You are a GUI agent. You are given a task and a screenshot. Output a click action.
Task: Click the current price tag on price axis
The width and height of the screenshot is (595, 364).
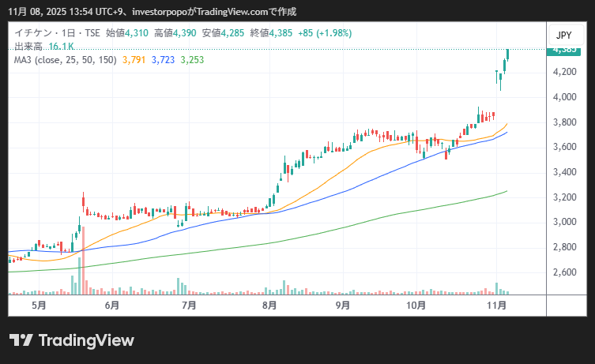[564, 50]
